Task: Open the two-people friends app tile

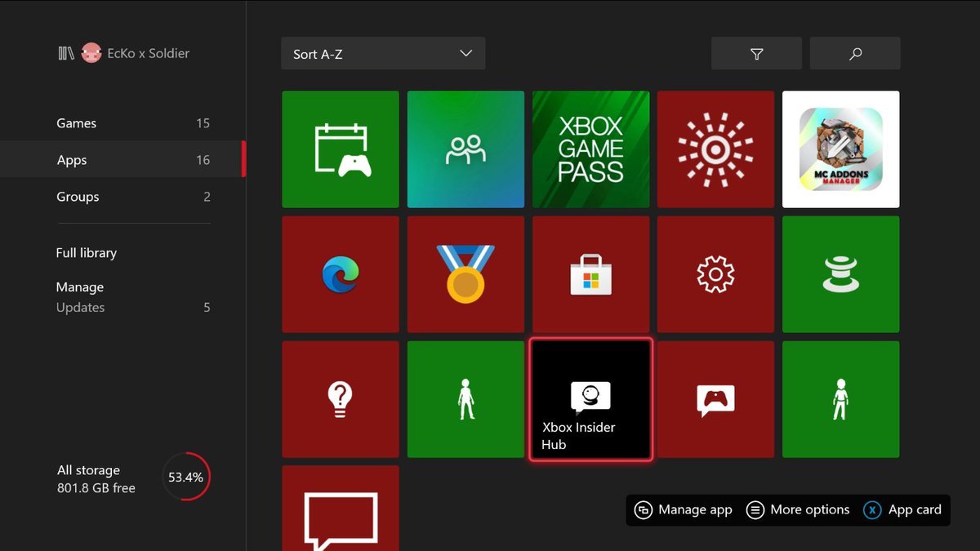Action: (465, 149)
